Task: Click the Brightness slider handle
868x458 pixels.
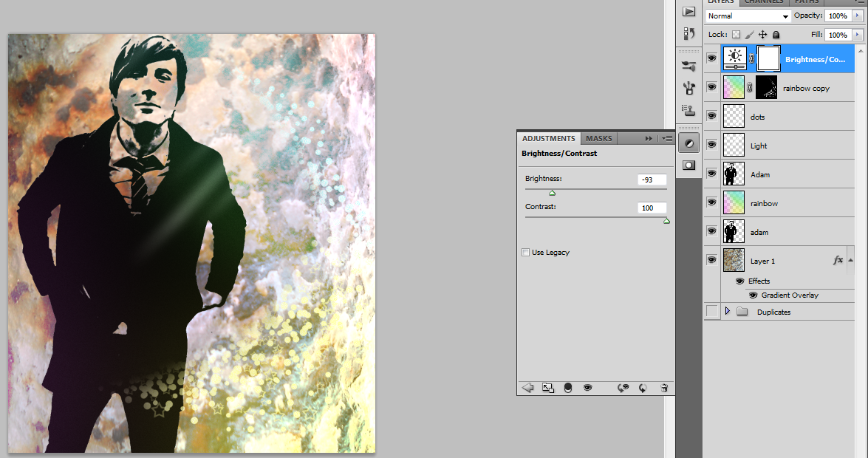Action: click(x=552, y=193)
